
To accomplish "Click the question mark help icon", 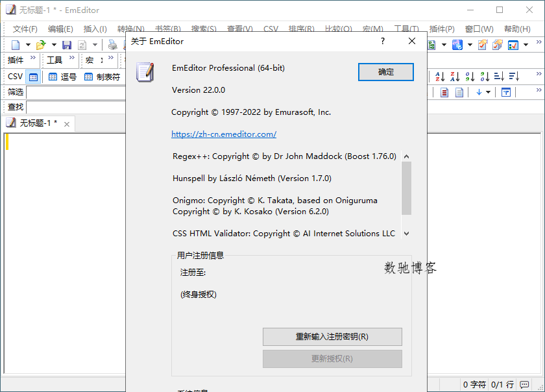I will (x=383, y=41).
